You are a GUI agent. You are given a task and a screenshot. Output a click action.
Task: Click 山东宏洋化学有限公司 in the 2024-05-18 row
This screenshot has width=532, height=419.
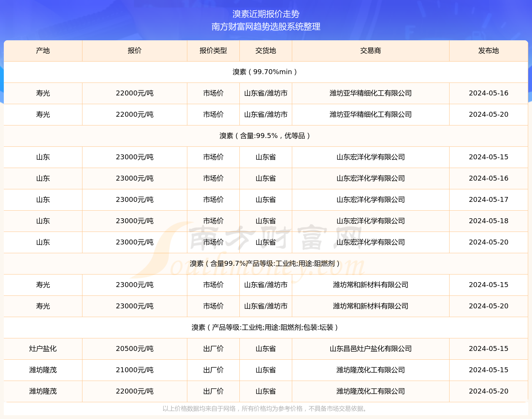pos(370,221)
